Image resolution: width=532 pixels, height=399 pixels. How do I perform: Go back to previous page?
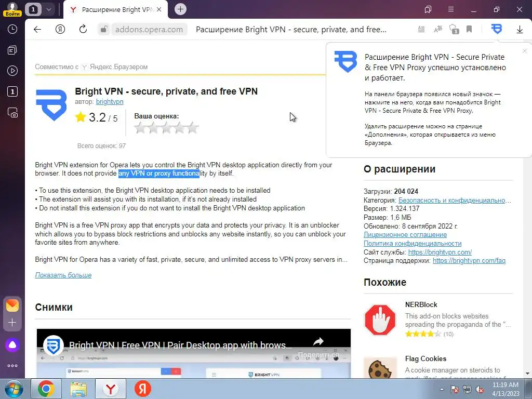tap(37, 29)
